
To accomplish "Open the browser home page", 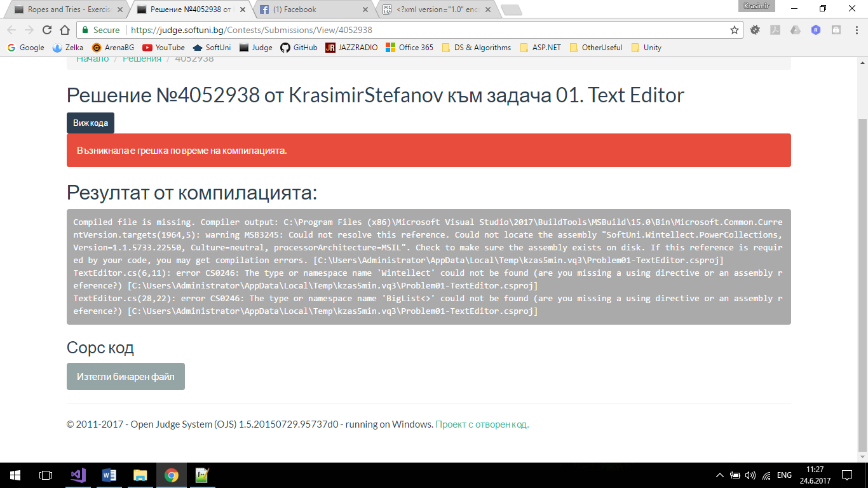I will (x=64, y=30).
